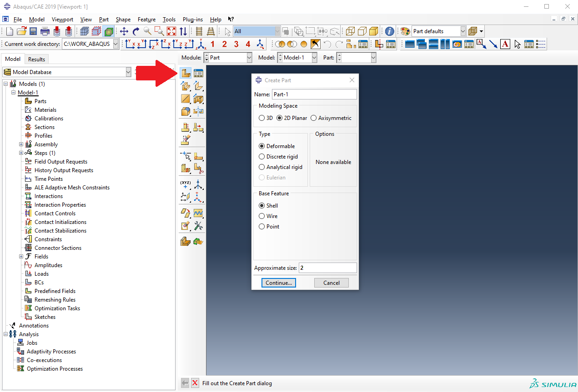Screen dimensions: 578x392
Task: Click the Save Model Database icon
Action: point(33,31)
